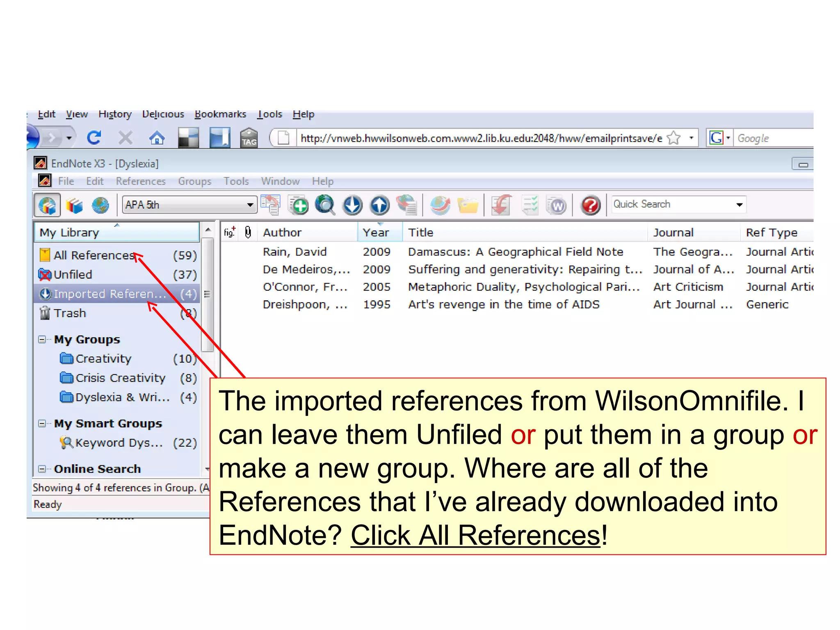Click the Format Bibliography checklist icon

[x=530, y=205]
